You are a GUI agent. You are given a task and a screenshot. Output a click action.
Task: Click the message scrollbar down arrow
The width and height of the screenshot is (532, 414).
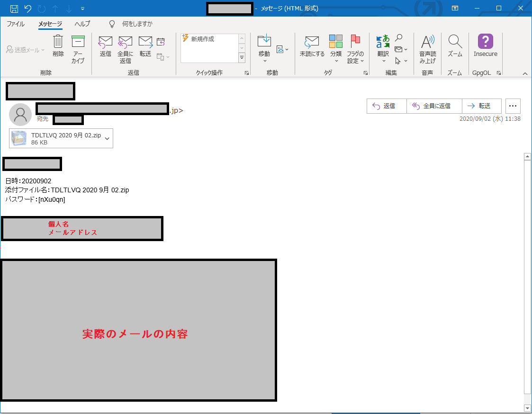pos(527,408)
